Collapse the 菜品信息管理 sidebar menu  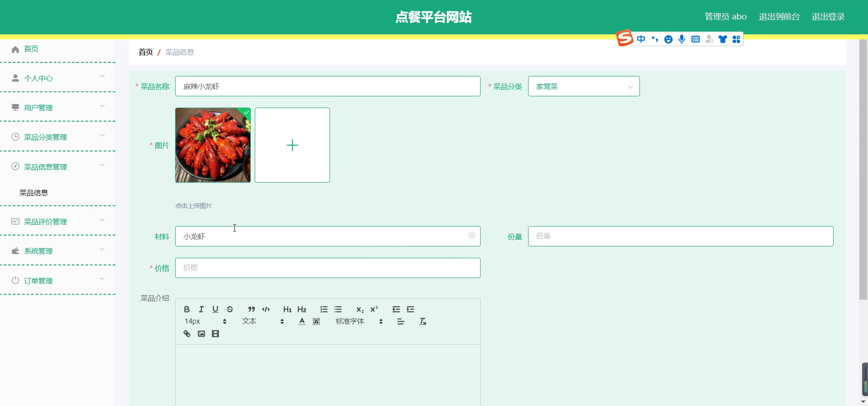click(x=58, y=167)
